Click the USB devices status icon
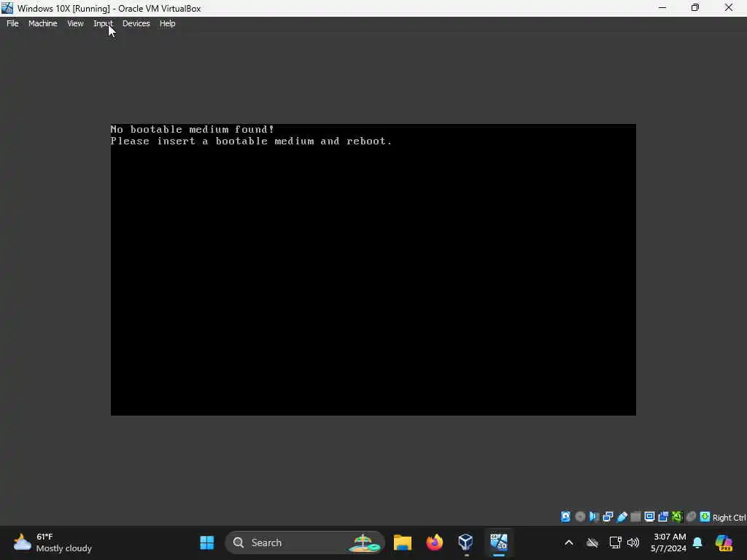The width and height of the screenshot is (747, 560). (x=622, y=517)
